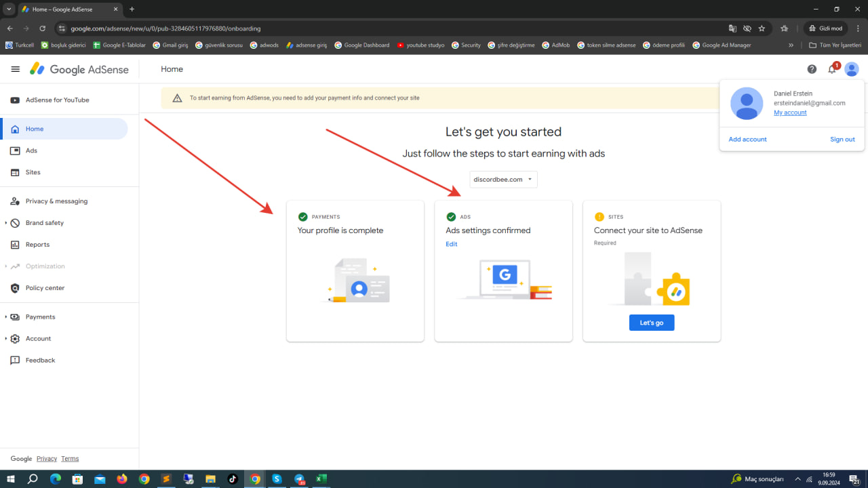
Task: Open the Terms link in the footer
Action: click(x=70, y=459)
